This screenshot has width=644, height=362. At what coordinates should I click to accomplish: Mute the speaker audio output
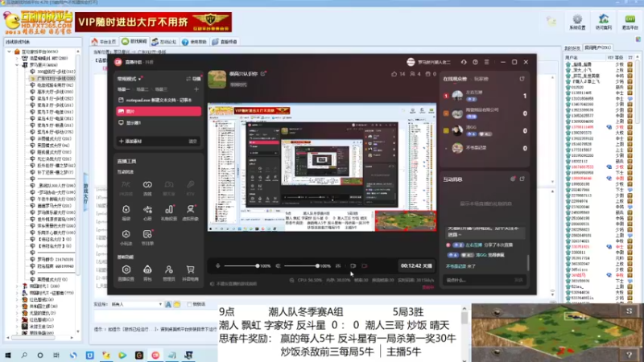tap(278, 266)
